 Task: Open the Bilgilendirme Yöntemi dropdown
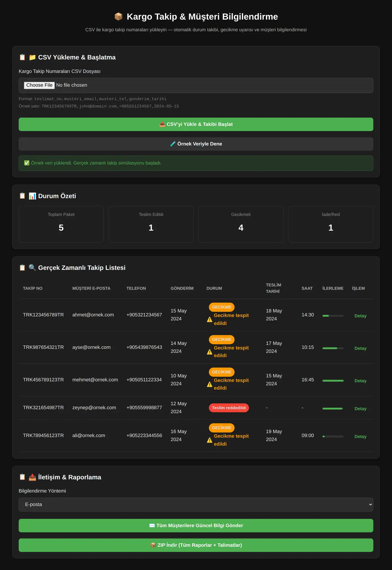coord(196,505)
